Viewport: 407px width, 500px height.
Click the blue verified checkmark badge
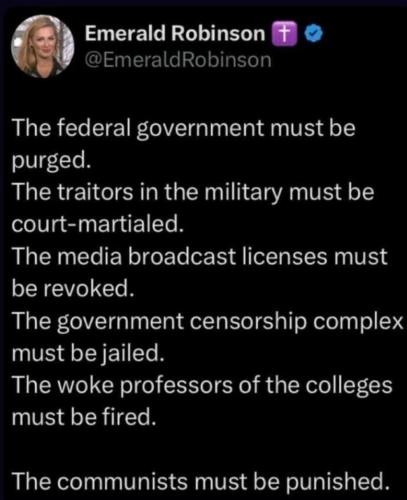click(x=314, y=33)
